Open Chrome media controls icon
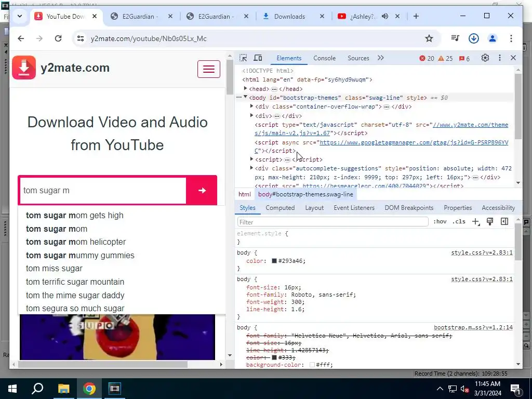 [x=455, y=38]
